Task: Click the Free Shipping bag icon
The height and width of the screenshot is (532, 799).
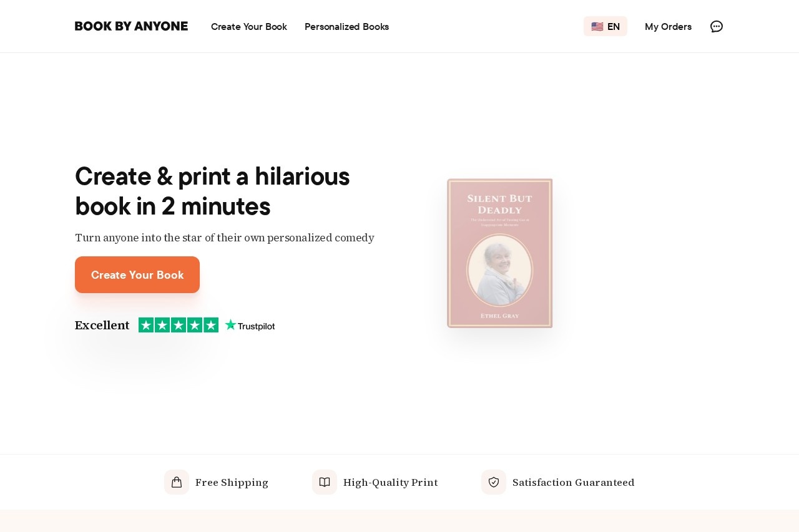Action: (x=177, y=481)
